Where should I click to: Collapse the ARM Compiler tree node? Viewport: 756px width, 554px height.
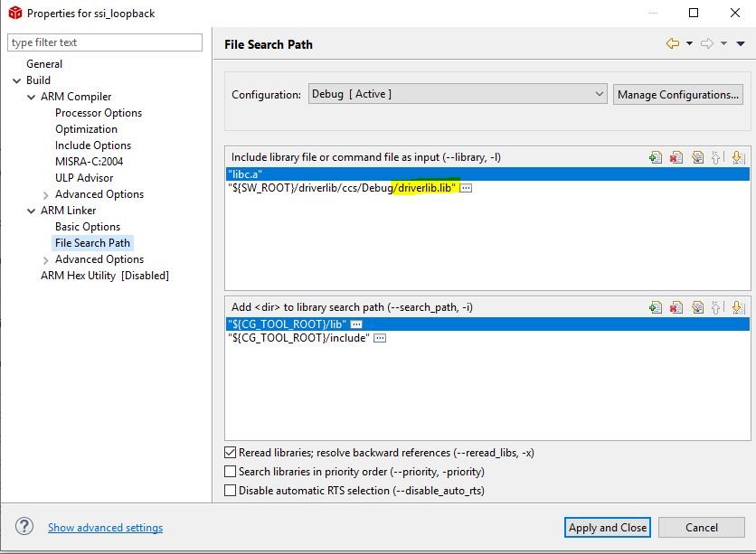32,97
